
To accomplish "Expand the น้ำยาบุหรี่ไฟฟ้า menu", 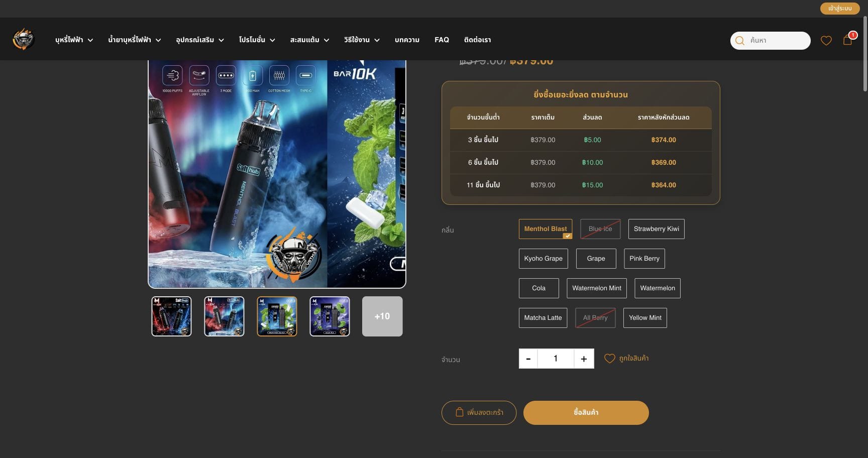I will (135, 40).
